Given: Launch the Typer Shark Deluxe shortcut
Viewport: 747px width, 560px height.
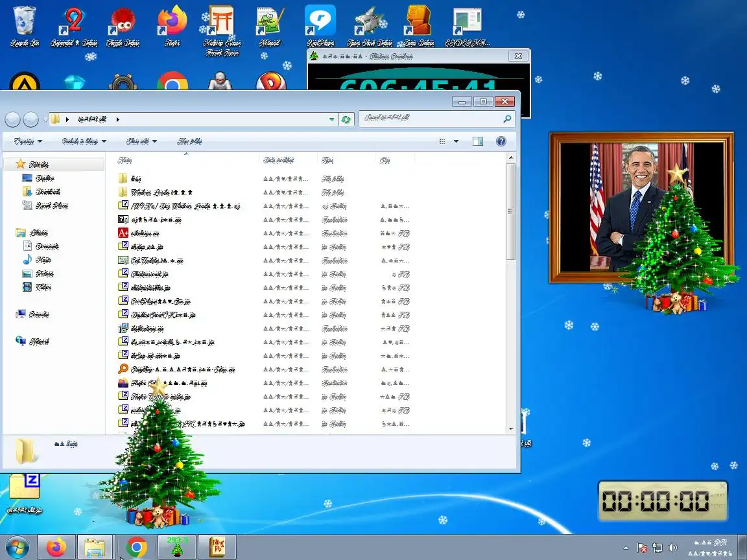Looking at the screenshot, I should pos(370,26).
